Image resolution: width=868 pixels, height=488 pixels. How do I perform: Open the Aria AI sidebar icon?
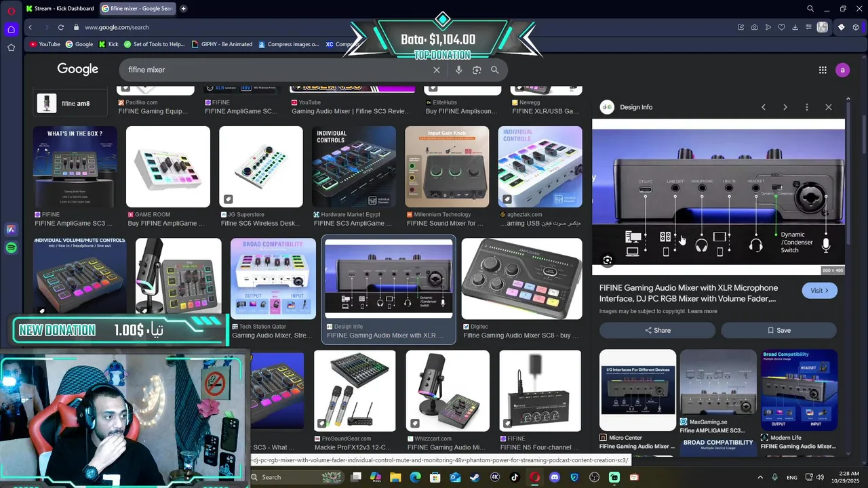coord(11,230)
